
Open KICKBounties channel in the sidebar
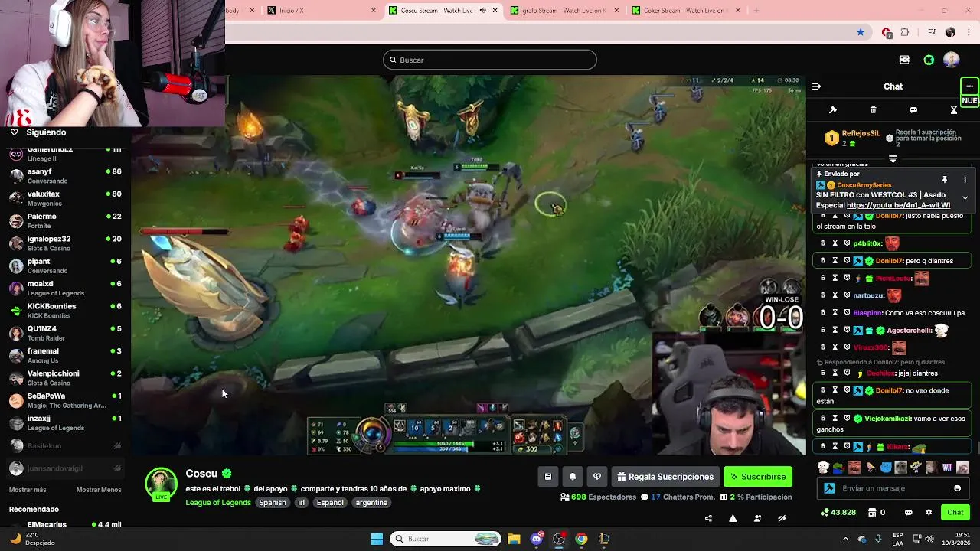[66, 310]
